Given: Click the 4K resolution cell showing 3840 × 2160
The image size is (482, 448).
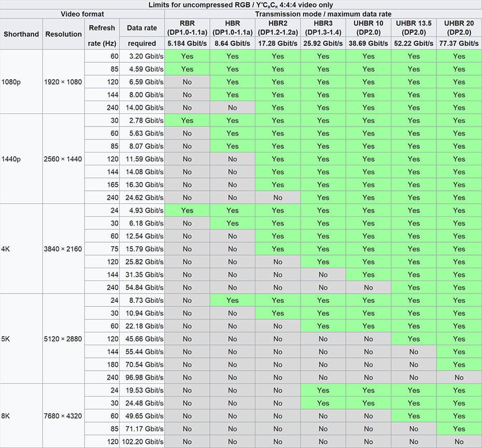Looking at the screenshot, I should [63, 249].
